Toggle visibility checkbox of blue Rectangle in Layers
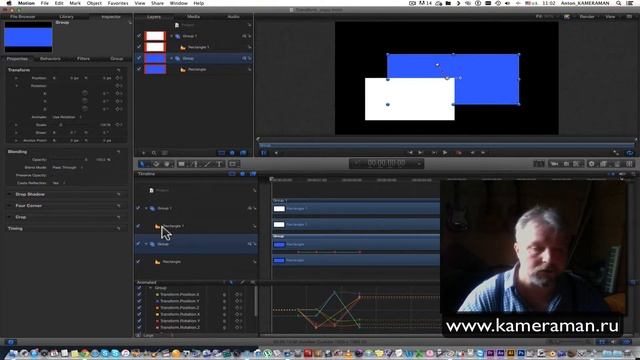The height and width of the screenshot is (360, 640). [139, 69]
